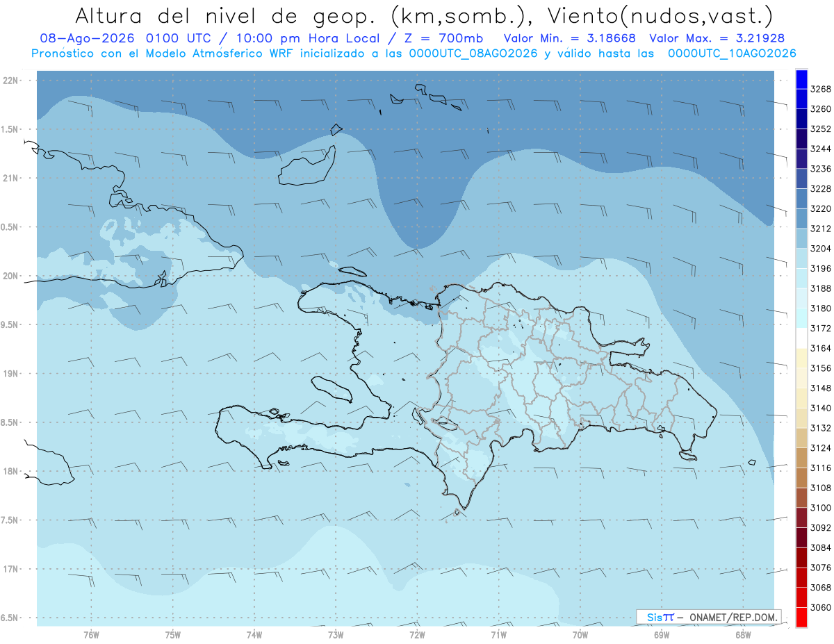Click the "0.5N" latitude label

[x=10, y=227]
